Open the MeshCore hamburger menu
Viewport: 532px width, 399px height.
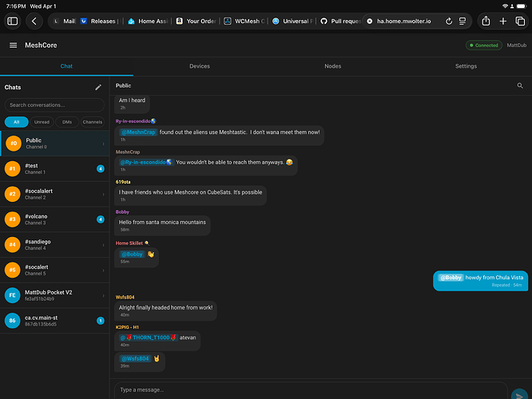point(13,45)
